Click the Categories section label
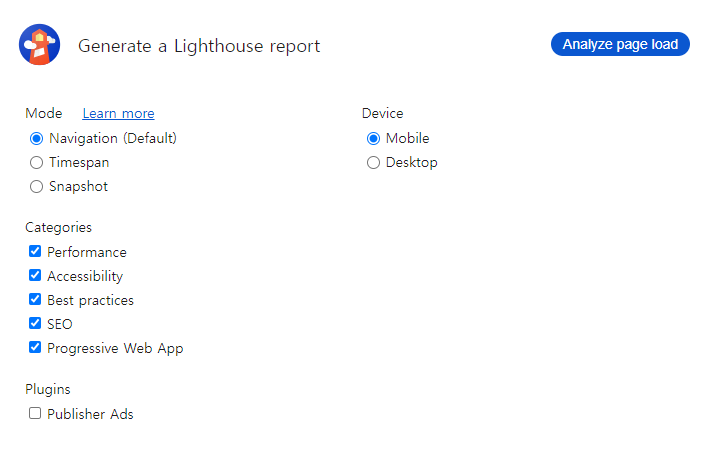 tap(59, 227)
